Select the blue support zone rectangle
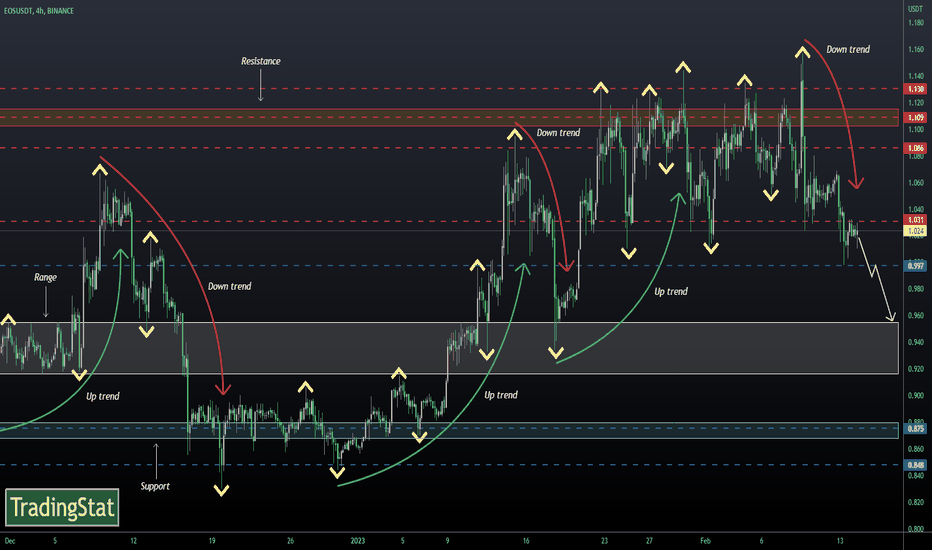Image resolution: width=932 pixels, height=550 pixels. [x=449, y=430]
